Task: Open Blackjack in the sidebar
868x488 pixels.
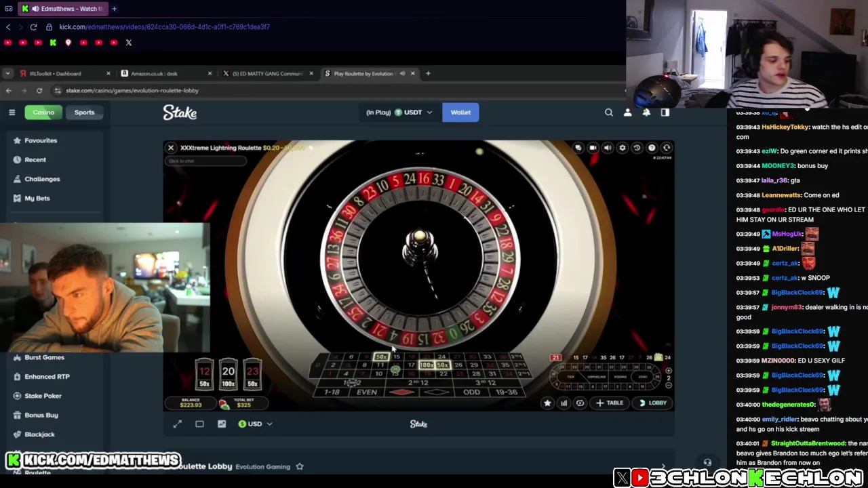Action: [x=34, y=434]
